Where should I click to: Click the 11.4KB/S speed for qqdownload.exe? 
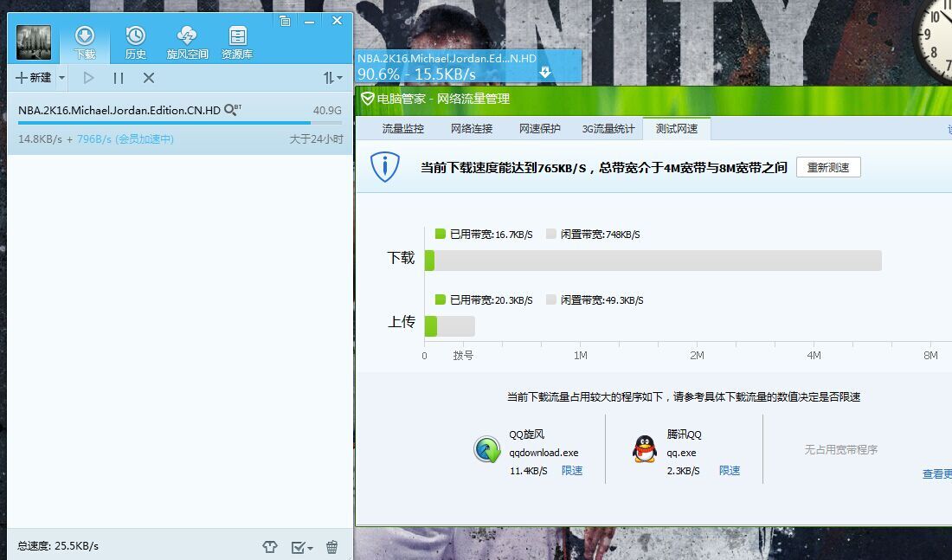pos(528,471)
